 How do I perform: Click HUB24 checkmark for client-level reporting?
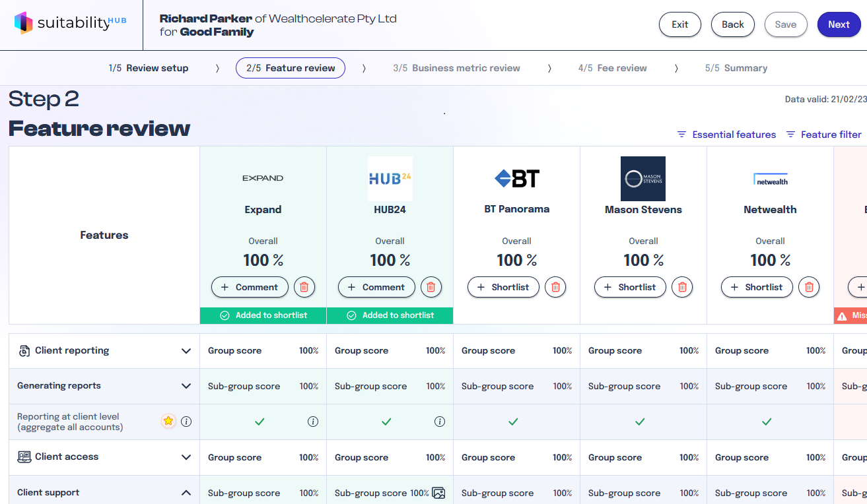386,422
